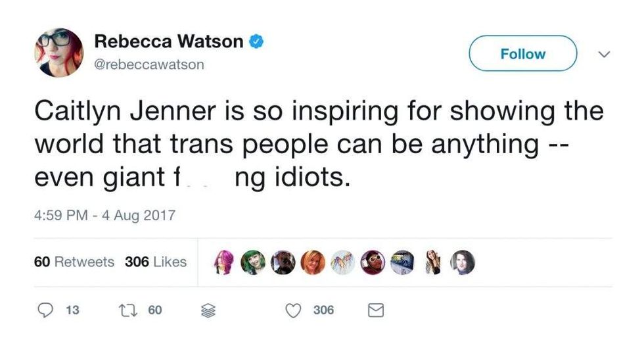This screenshot has height=338, width=644.
Task: Click the @rebeccawatson handle
Action: (x=150, y=64)
